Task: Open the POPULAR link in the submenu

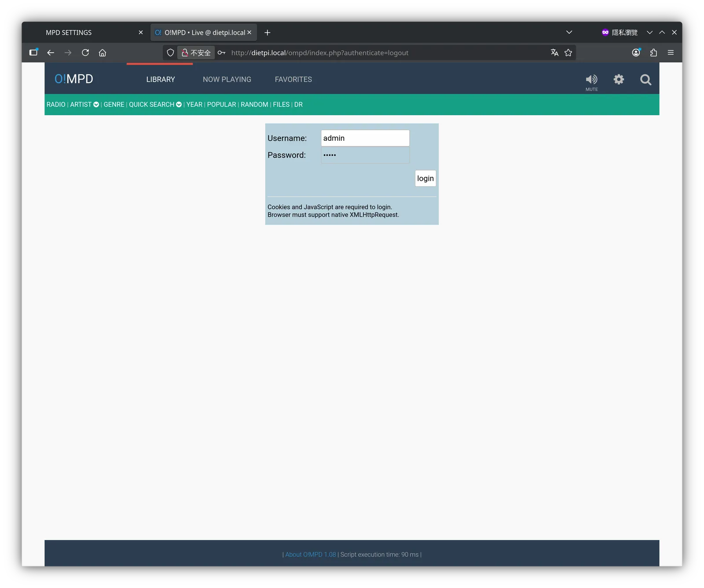Action: tap(222, 105)
